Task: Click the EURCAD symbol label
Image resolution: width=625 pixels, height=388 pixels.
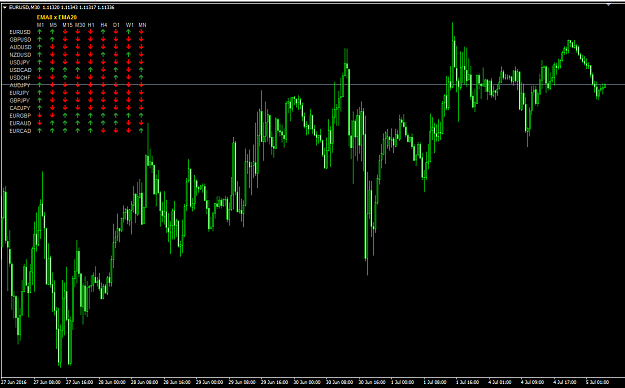Action: coord(20,131)
